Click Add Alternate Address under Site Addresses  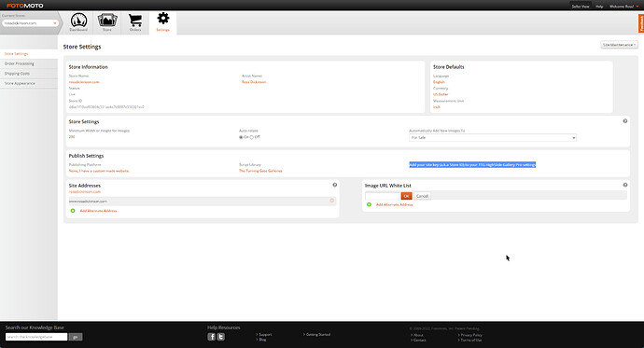(98, 211)
